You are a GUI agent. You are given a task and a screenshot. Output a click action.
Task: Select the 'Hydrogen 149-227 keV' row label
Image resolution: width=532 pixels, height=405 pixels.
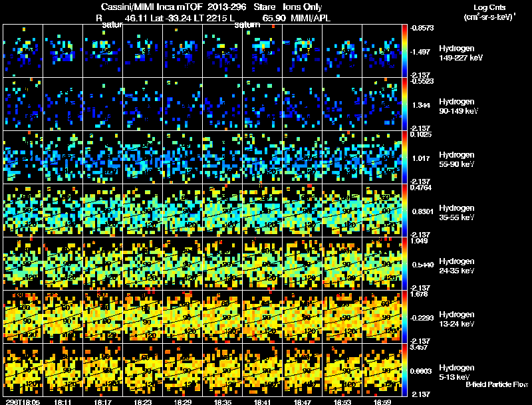click(460, 53)
